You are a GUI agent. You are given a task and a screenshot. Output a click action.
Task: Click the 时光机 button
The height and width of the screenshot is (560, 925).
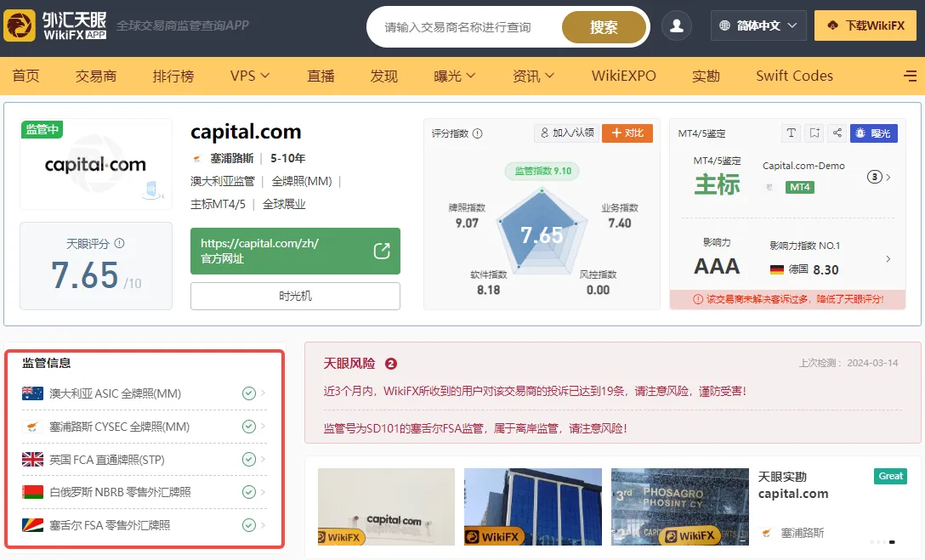coord(295,296)
